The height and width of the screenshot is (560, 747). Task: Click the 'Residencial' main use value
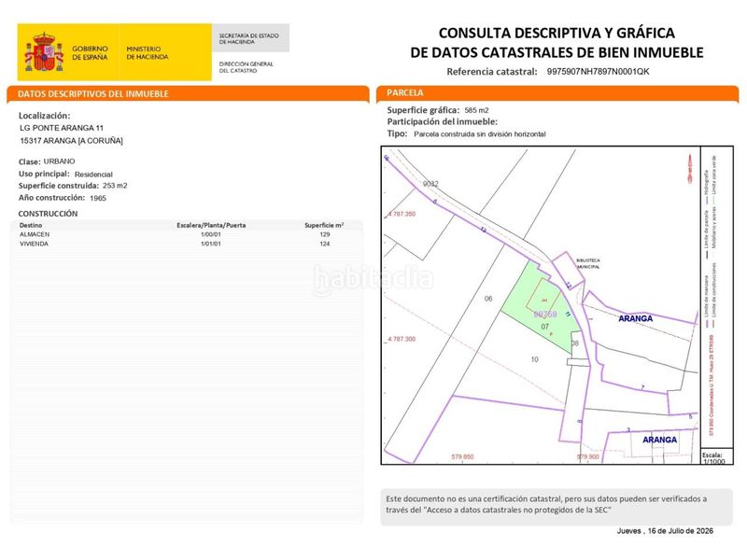pos(93,175)
